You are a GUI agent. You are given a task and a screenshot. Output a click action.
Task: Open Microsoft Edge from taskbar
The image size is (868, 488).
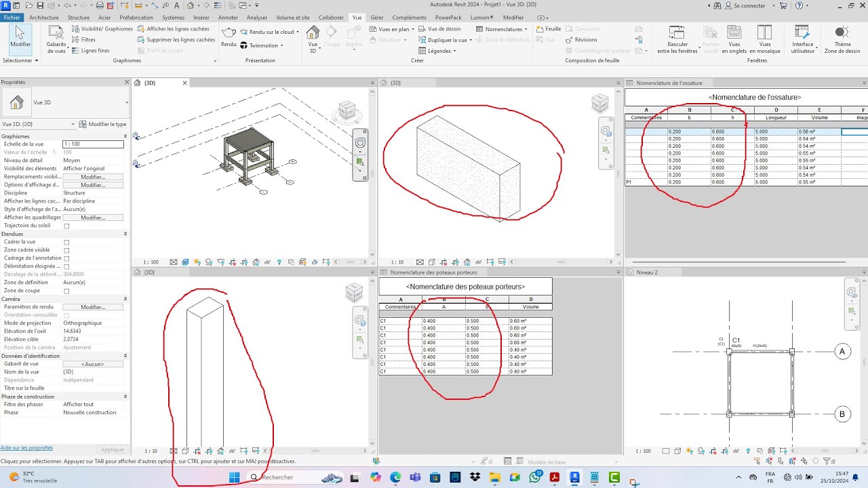tap(395, 477)
